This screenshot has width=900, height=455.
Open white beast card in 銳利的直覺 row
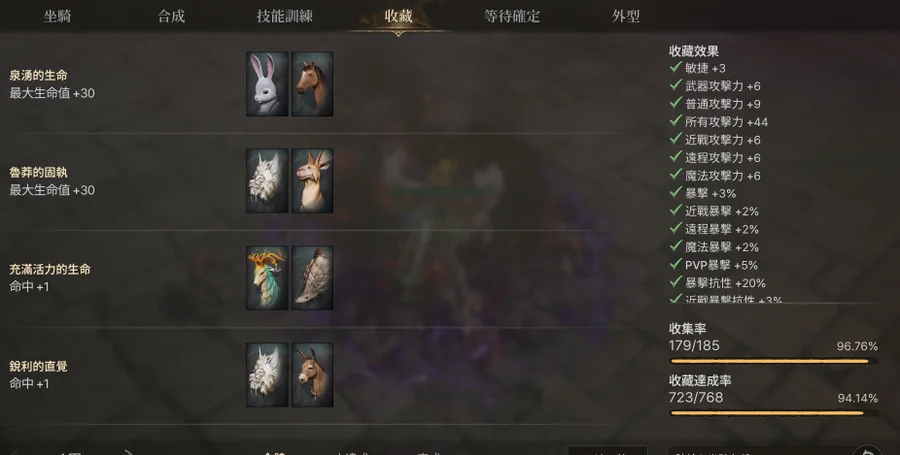click(267, 375)
